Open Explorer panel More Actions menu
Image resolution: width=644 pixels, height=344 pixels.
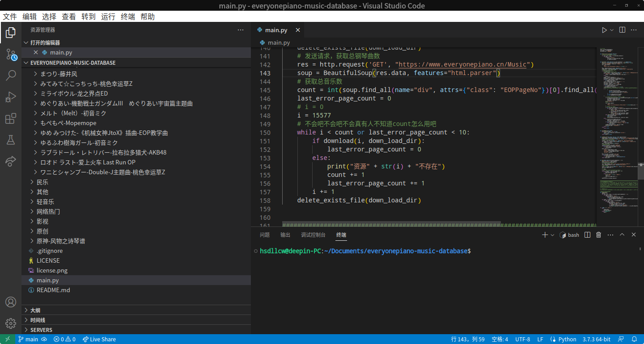241,30
